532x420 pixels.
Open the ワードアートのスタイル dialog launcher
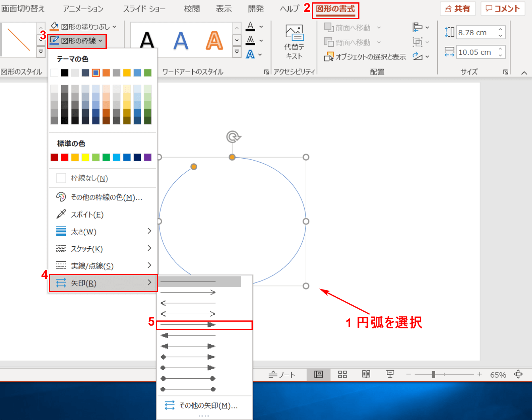(x=267, y=72)
